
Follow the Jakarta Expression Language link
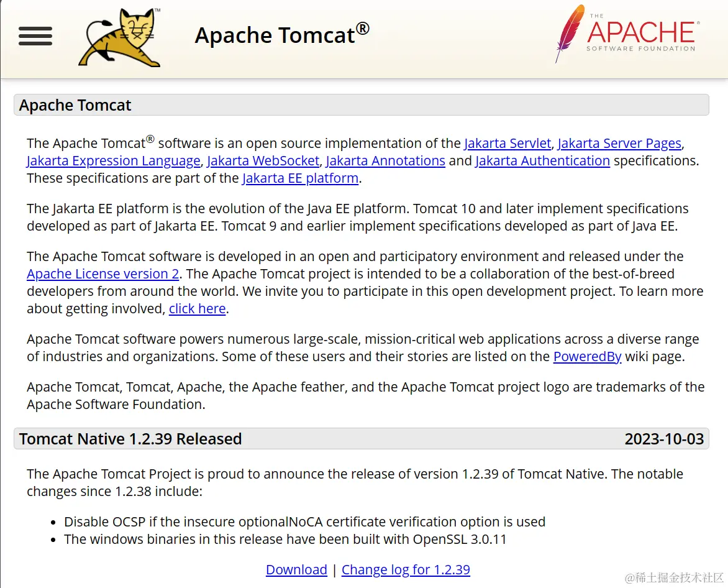(x=114, y=161)
